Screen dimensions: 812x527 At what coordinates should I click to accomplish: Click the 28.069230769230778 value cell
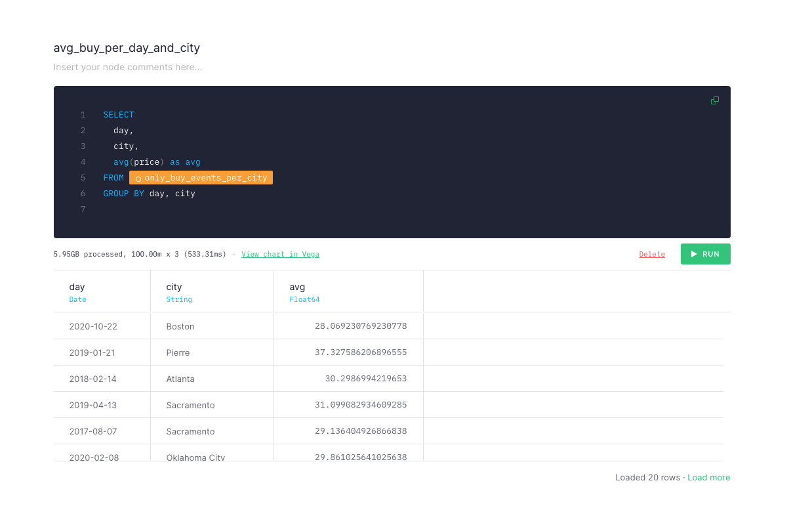pyautogui.click(x=348, y=326)
